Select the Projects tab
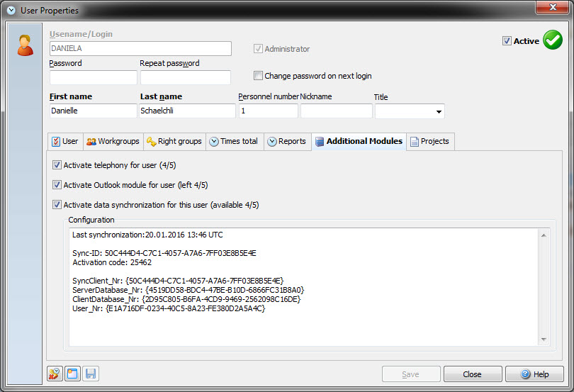 coord(430,141)
